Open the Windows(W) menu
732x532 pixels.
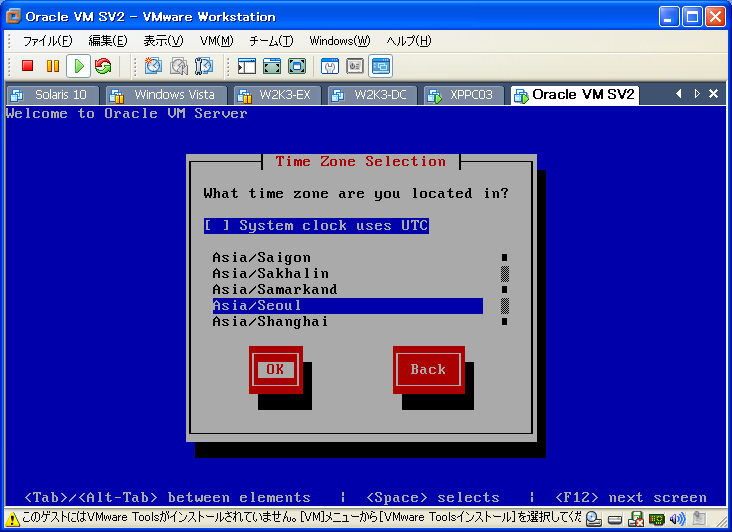click(x=340, y=41)
